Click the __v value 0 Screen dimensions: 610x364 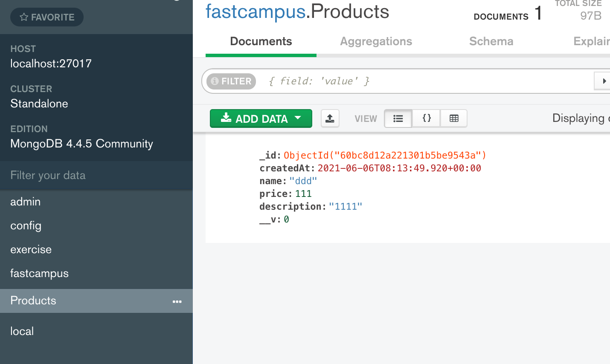point(287,219)
